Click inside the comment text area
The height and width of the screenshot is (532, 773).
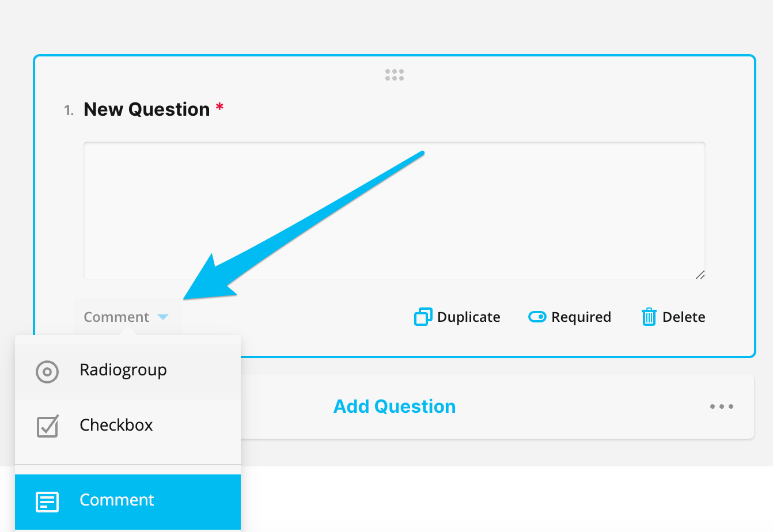(x=395, y=211)
